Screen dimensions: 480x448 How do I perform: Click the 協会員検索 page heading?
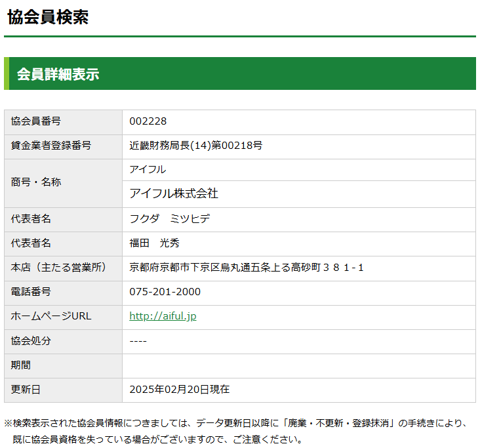coord(48,17)
